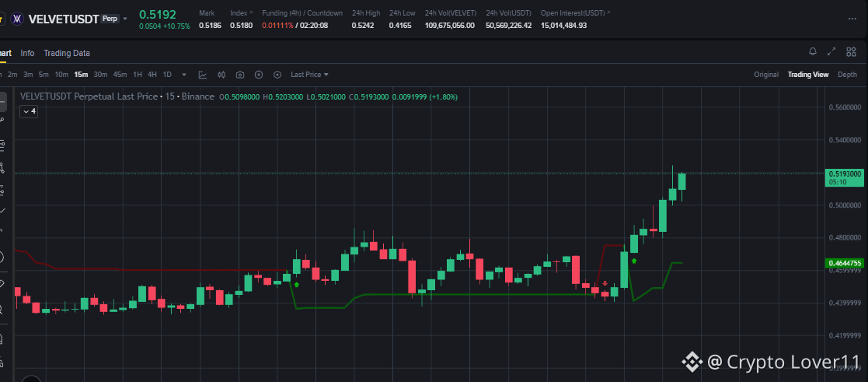Click the 24h Vol(VELVET) value 109,675,056.00
868x382 pixels.
[449, 25]
